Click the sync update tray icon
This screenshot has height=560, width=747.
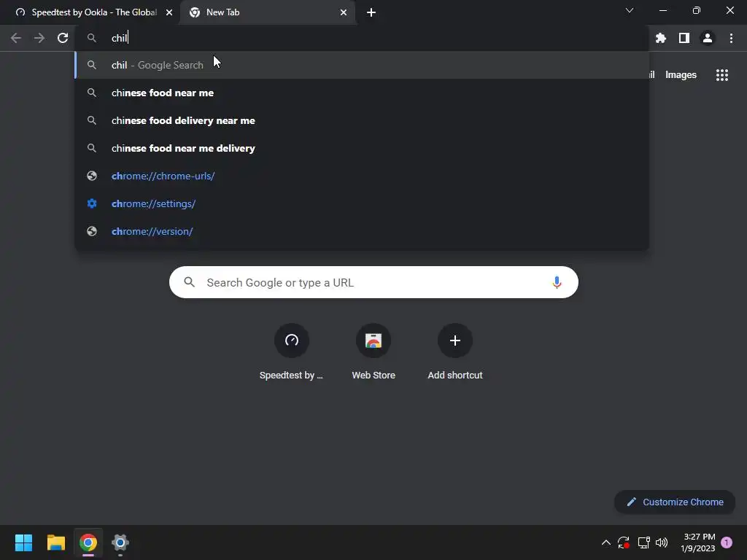tap(624, 542)
